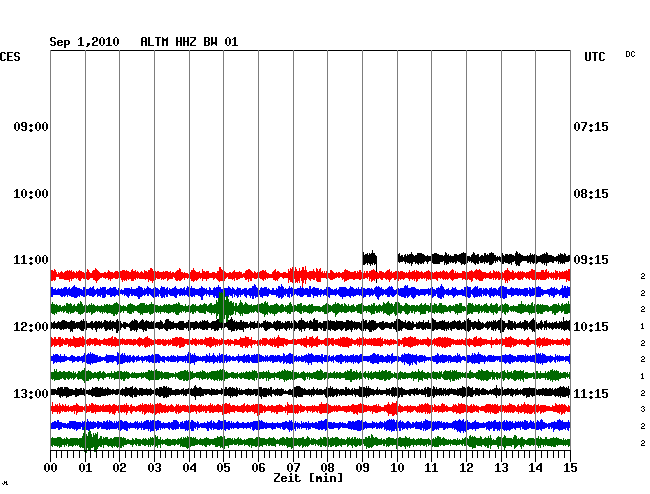650x494 pixels.
Task: Pick minute 15 on the time axis
Action: [570, 467]
